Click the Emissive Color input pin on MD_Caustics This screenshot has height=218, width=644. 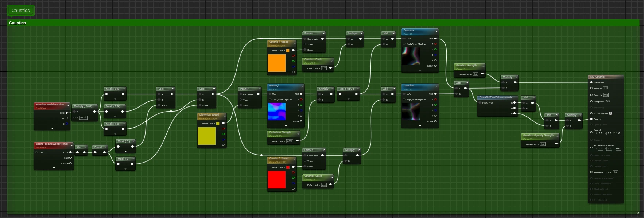[x=591, y=113]
